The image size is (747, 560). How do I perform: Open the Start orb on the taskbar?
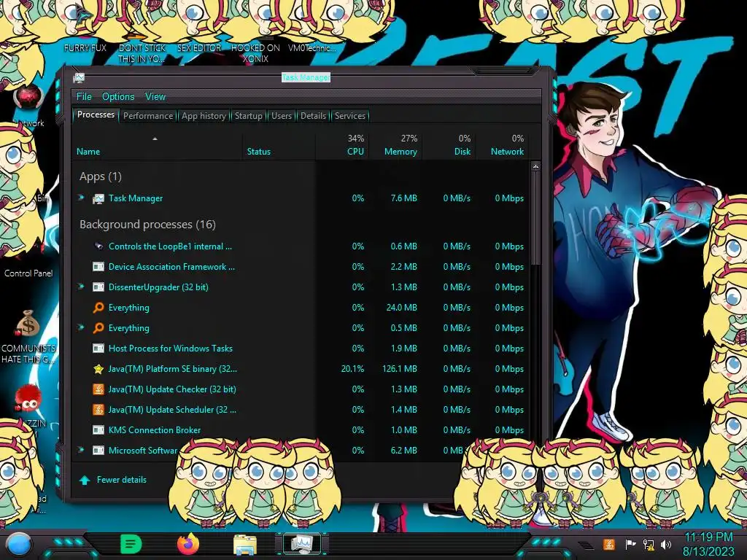pyautogui.click(x=18, y=545)
